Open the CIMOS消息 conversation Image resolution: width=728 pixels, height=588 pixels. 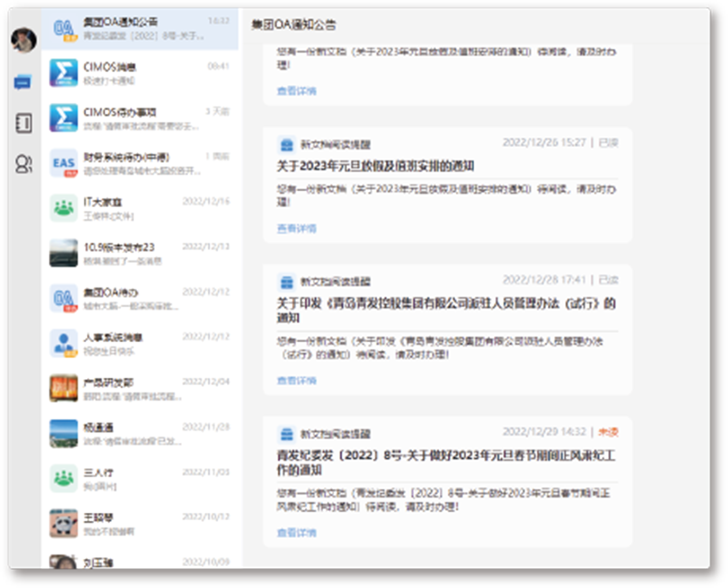140,73
